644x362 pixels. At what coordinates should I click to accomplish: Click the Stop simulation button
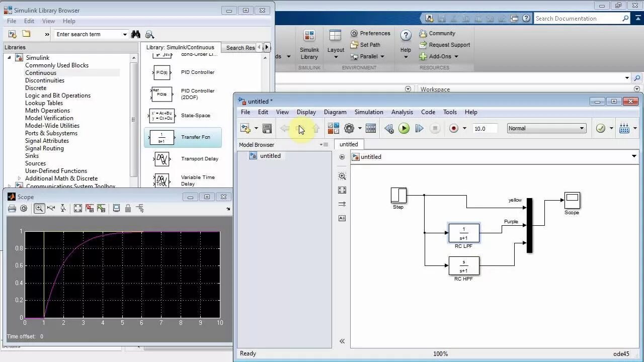[x=435, y=129]
